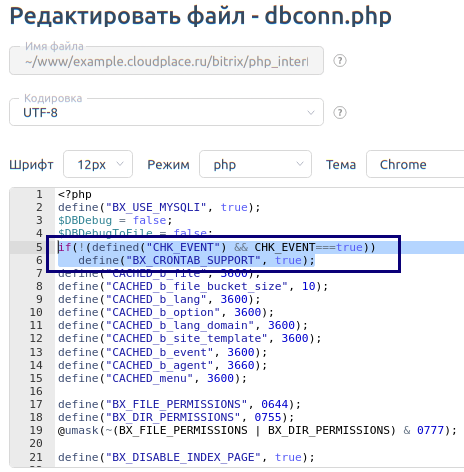Viewport: 464px width, 472px height.
Task: Click on the @umask code line
Action: (257, 430)
